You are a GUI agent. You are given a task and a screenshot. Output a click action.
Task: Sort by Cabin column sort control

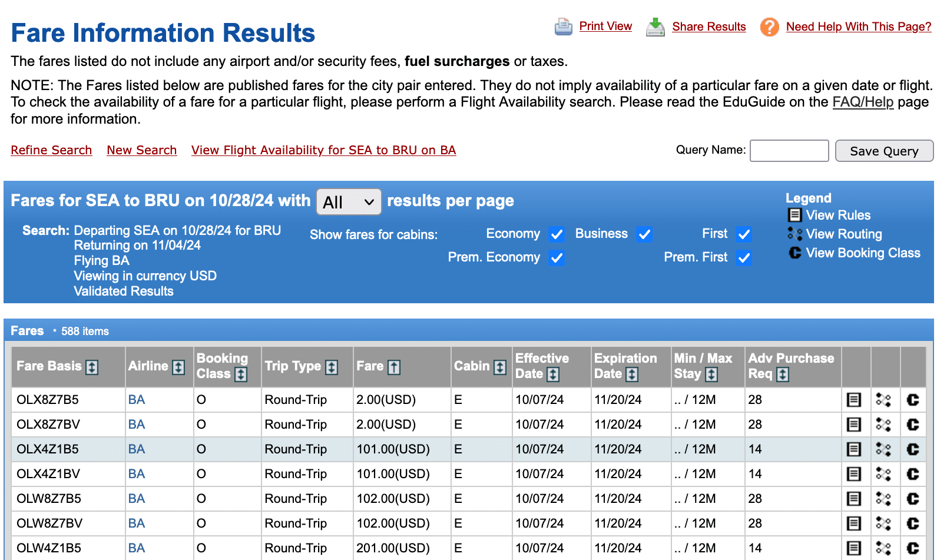click(x=500, y=367)
